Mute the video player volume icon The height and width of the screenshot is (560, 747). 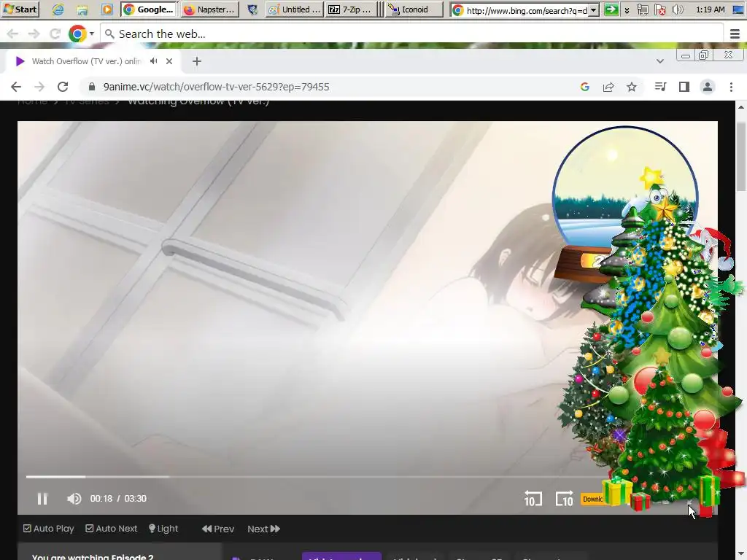coord(74,499)
